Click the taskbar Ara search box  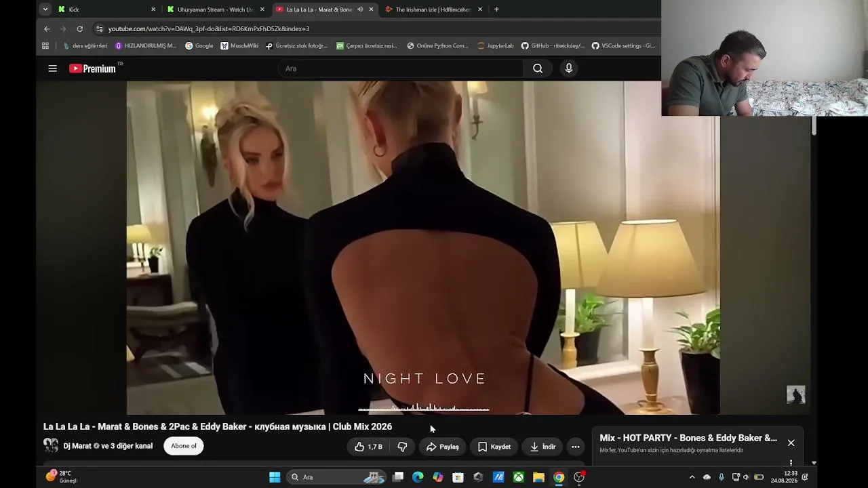coord(338,477)
